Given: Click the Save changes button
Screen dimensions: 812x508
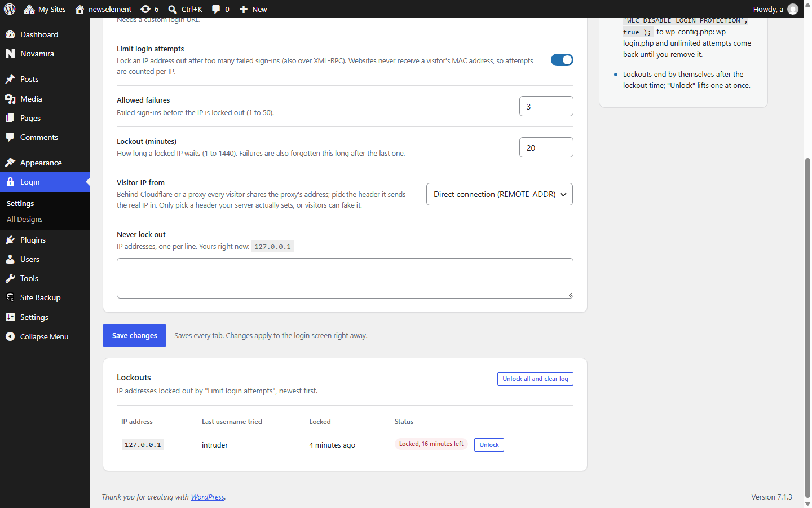Looking at the screenshot, I should pyautogui.click(x=134, y=335).
